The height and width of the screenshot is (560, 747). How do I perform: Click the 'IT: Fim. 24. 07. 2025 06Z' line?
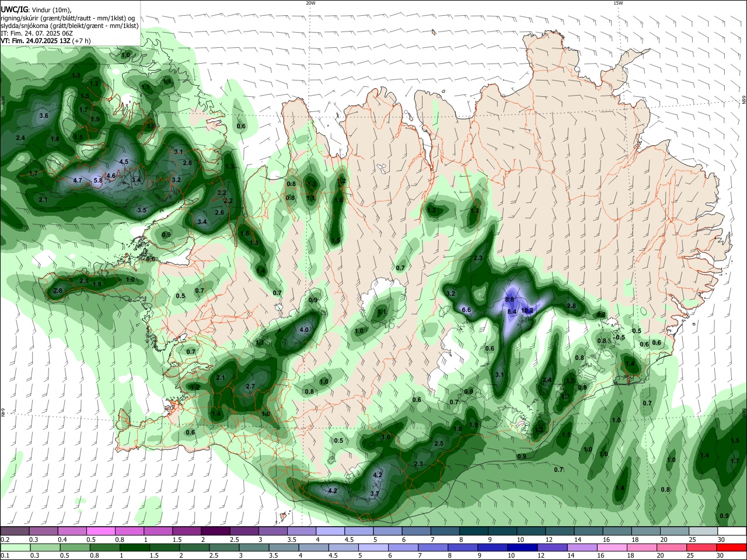click(x=37, y=34)
